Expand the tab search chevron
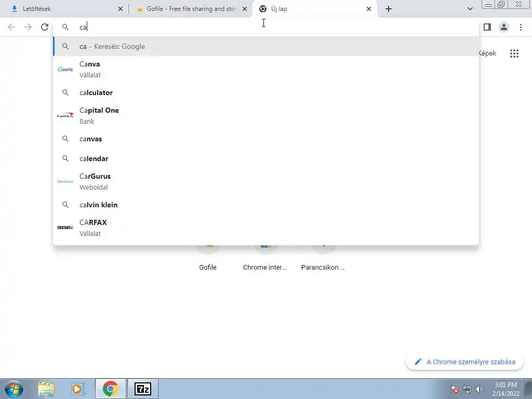 470,9
